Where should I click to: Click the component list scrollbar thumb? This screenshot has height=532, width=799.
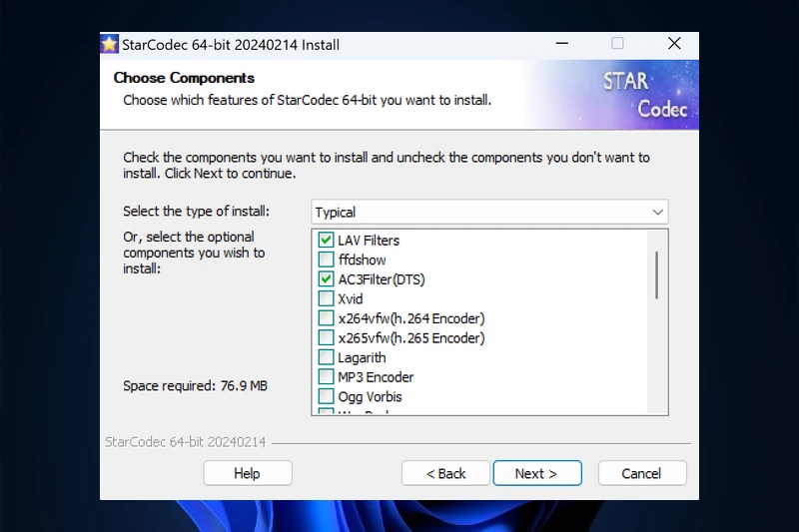pyautogui.click(x=657, y=274)
